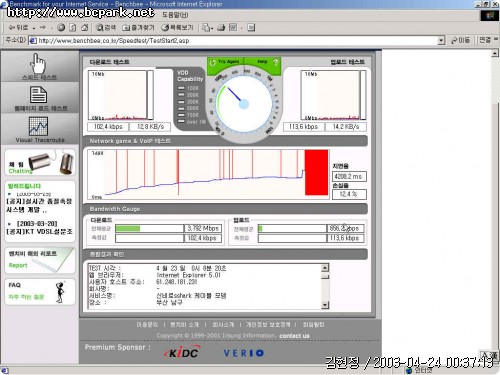The height and width of the screenshot is (375, 500).
Task: Open the webpage load test document icon
Action: 38,95
